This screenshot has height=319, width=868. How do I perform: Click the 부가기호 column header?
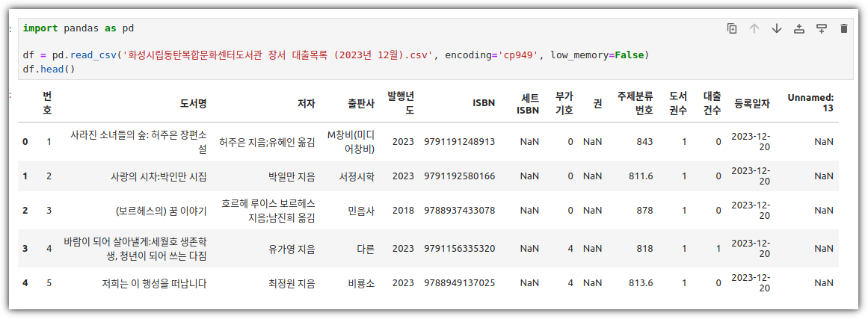[564, 102]
